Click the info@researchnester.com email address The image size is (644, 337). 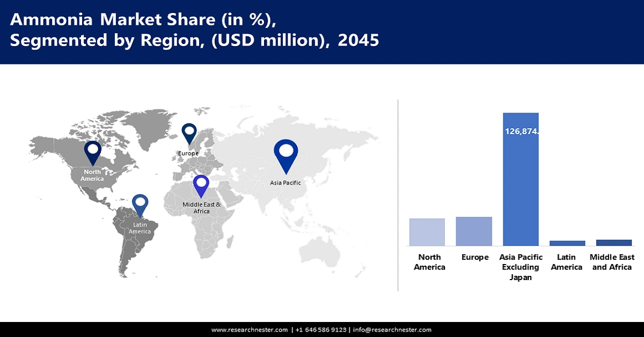(x=392, y=330)
